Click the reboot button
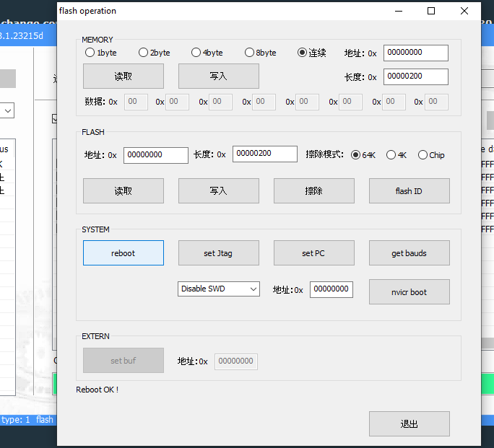Viewport: 494px width, 448px height. click(123, 253)
